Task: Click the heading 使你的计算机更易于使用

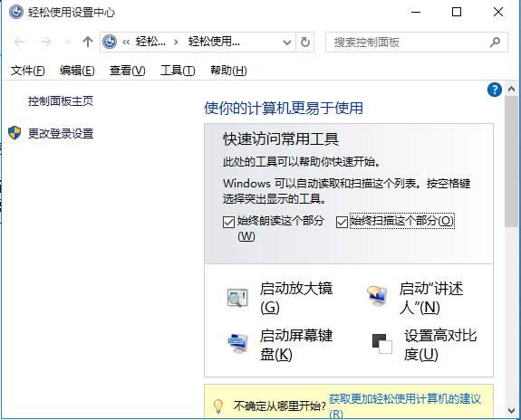Action: point(284,109)
